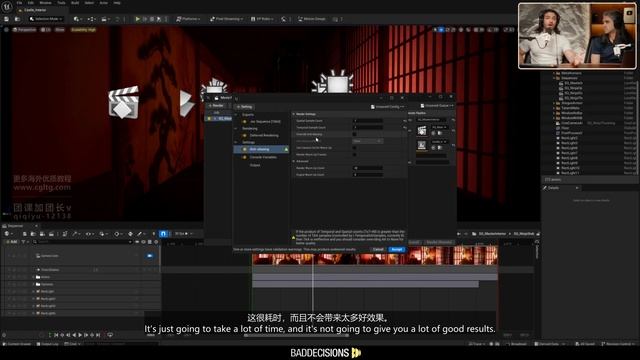Image resolution: width=640 pixels, height=360 pixels.
Task: Click the Stop simulation toolbar icon
Action: point(152,19)
